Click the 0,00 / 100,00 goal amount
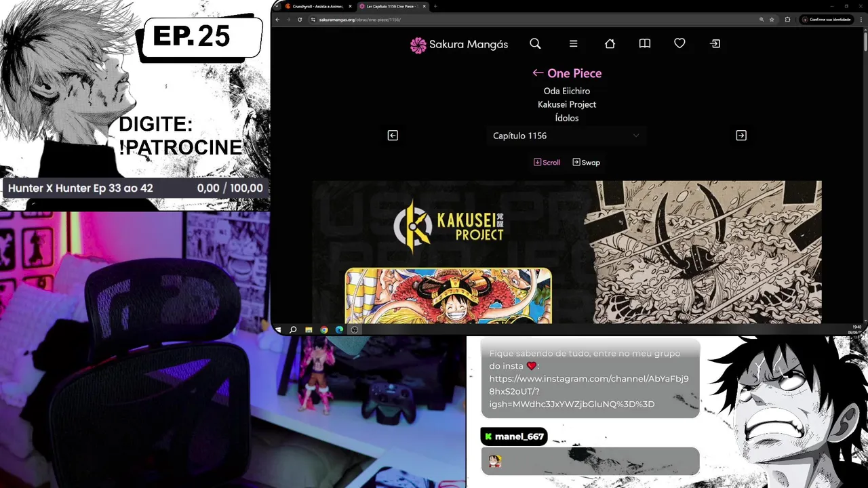Image resolution: width=868 pixels, height=488 pixels. 230,188
